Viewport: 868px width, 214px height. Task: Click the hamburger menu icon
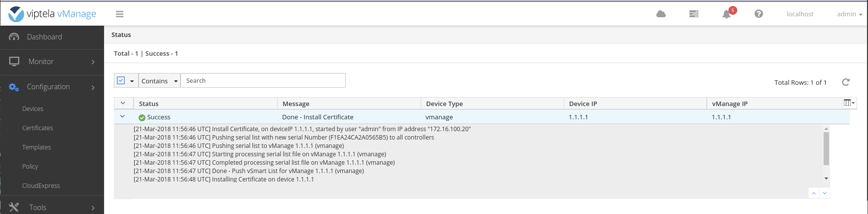click(x=119, y=14)
